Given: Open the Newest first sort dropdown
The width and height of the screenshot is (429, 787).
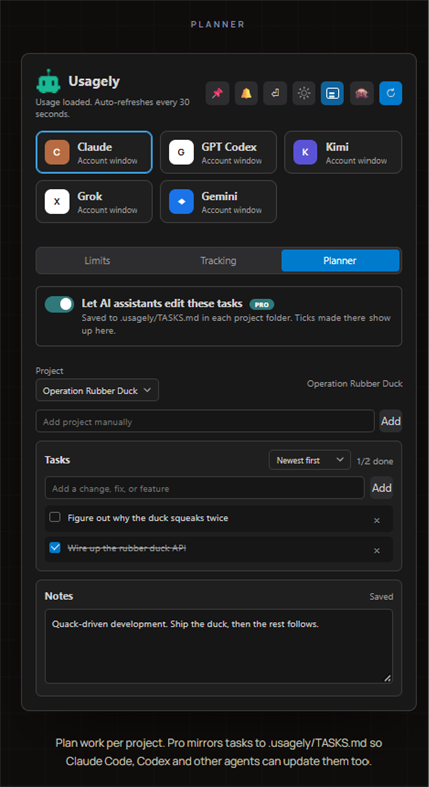Looking at the screenshot, I should pyautogui.click(x=310, y=460).
